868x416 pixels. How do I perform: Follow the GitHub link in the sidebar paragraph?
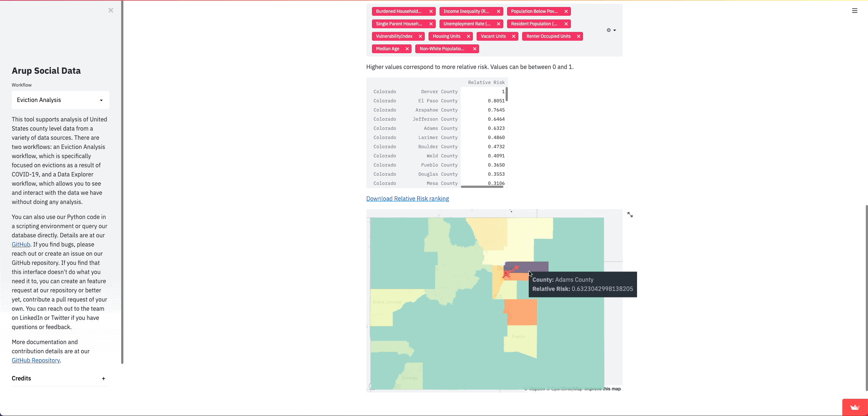coord(21,244)
